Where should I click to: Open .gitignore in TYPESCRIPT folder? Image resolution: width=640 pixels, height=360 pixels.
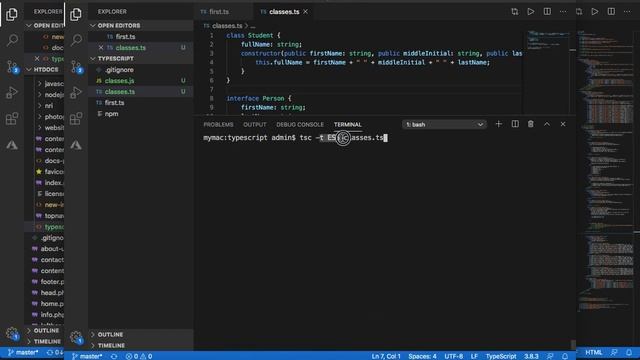click(x=140, y=70)
